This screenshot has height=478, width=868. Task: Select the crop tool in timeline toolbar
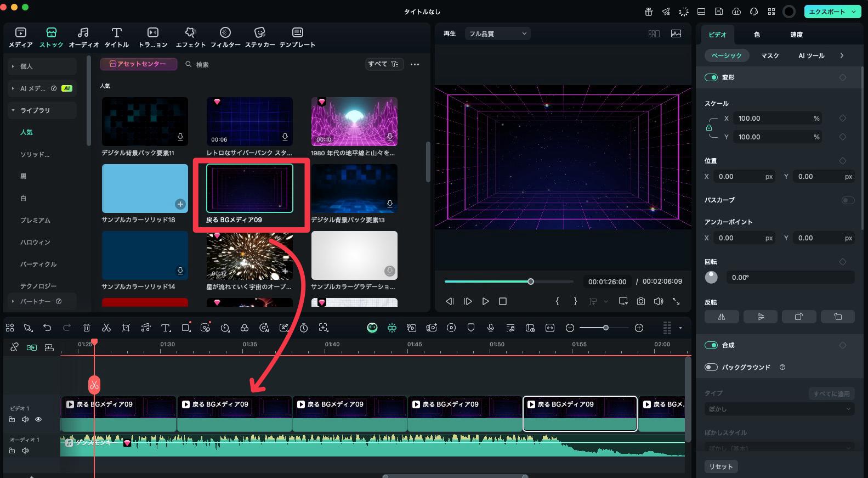click(126, 328)
